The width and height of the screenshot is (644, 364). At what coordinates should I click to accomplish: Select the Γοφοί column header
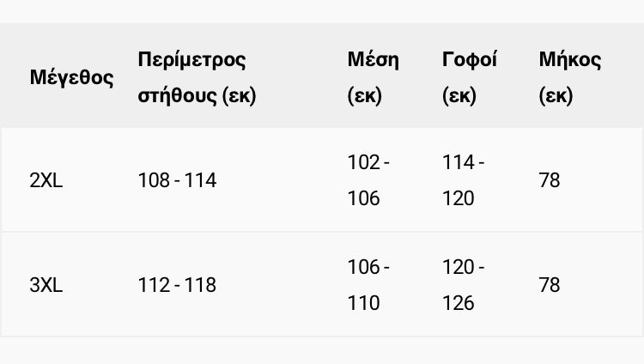(470, 60)
